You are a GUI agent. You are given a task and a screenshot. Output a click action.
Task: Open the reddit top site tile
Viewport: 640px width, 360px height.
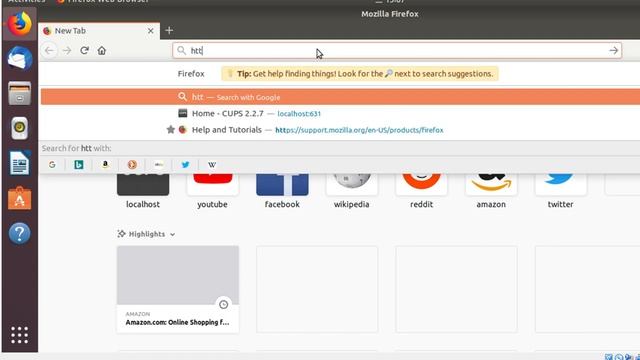(421, 191)
